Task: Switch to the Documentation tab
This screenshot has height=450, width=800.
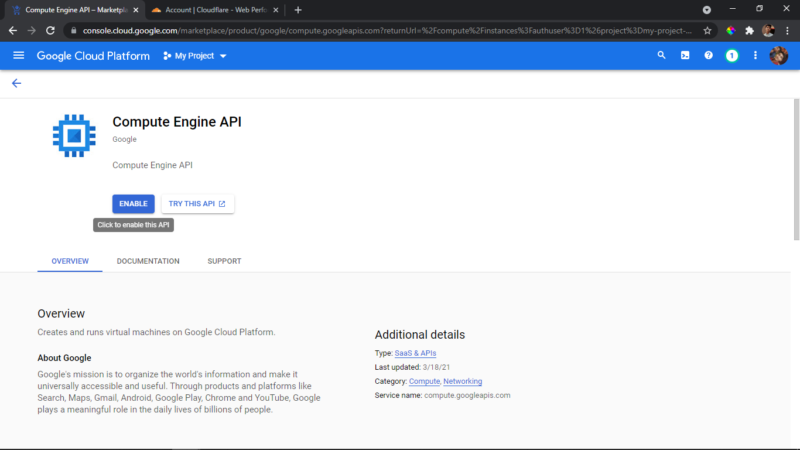Action: 148,261
